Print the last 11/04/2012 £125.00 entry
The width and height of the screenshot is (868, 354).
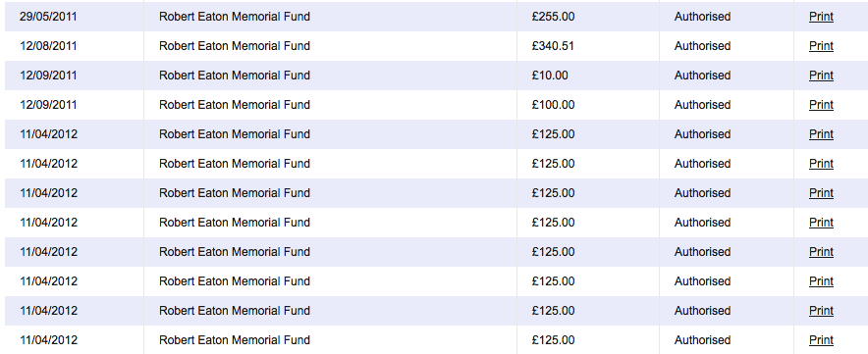(821, 339)
